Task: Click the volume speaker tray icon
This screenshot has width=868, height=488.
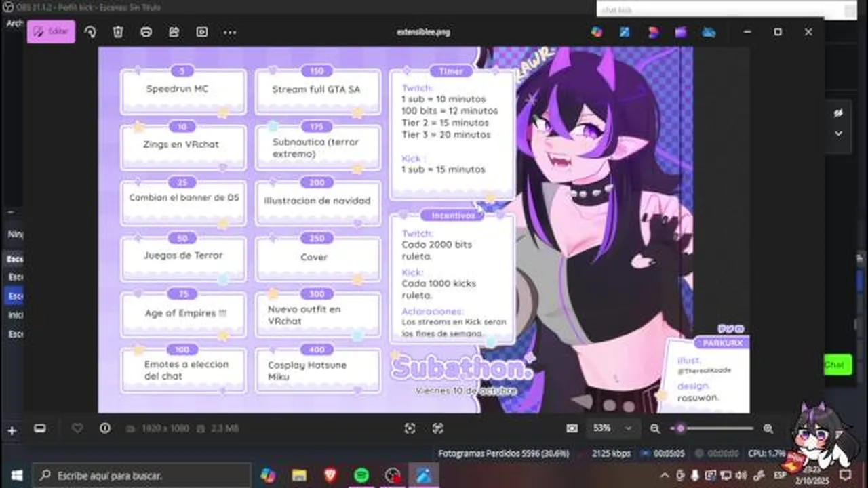Action: [741, 475]
